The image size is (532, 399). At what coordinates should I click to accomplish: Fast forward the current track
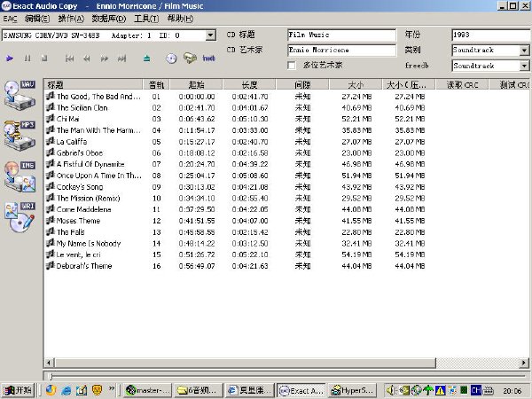[x=104, y=59]
